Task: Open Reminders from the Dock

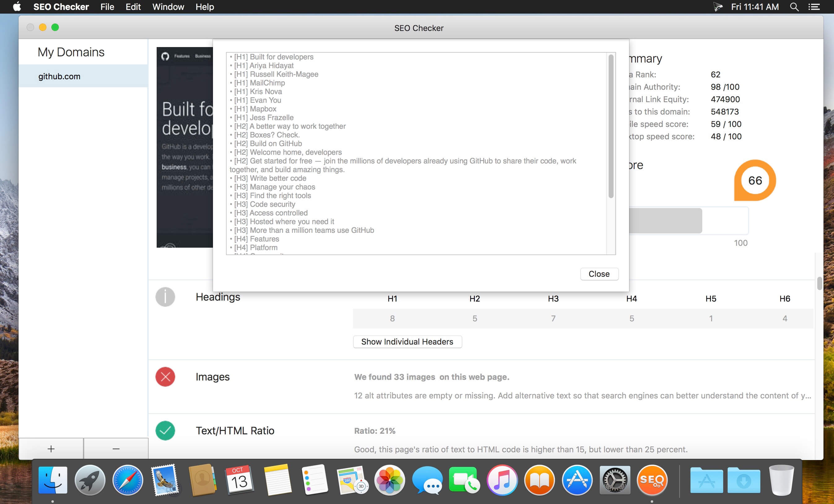Action: [315, 480]
